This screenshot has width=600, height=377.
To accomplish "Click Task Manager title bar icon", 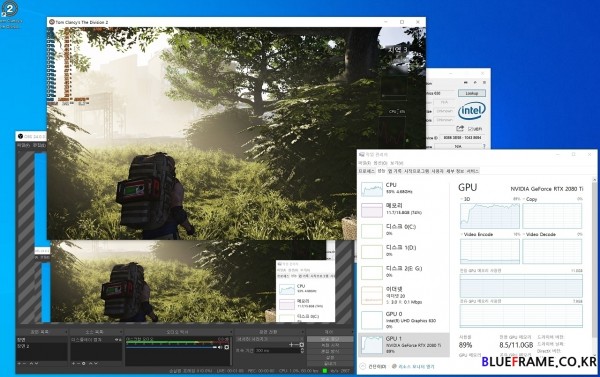I will (x=362, y=154).
